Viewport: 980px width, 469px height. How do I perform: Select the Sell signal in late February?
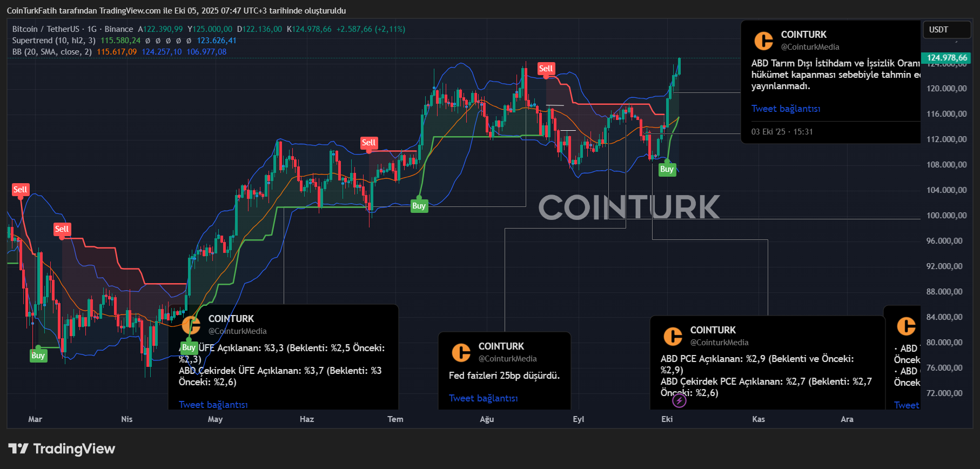pyautogui.click(x=20, y=190)
